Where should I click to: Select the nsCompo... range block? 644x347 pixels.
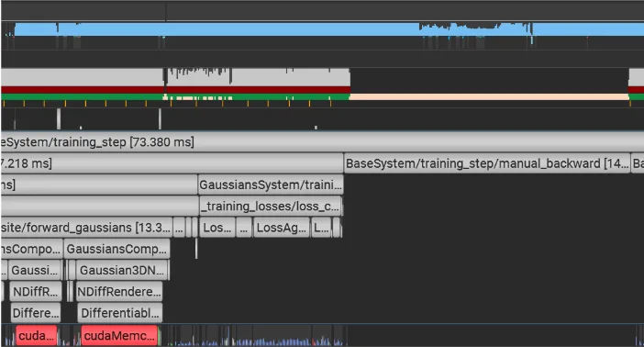[x=31, y=249]
